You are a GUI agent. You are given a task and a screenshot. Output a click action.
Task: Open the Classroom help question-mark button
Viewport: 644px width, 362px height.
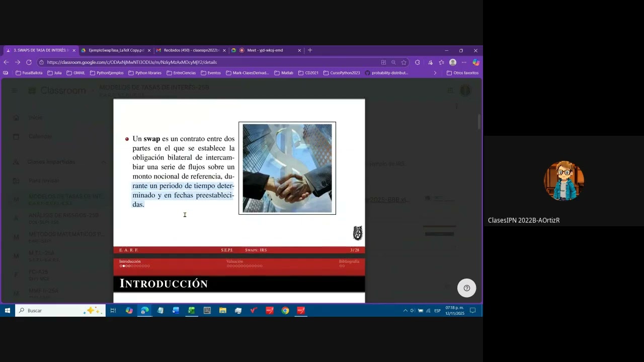(x=466, y=288)
